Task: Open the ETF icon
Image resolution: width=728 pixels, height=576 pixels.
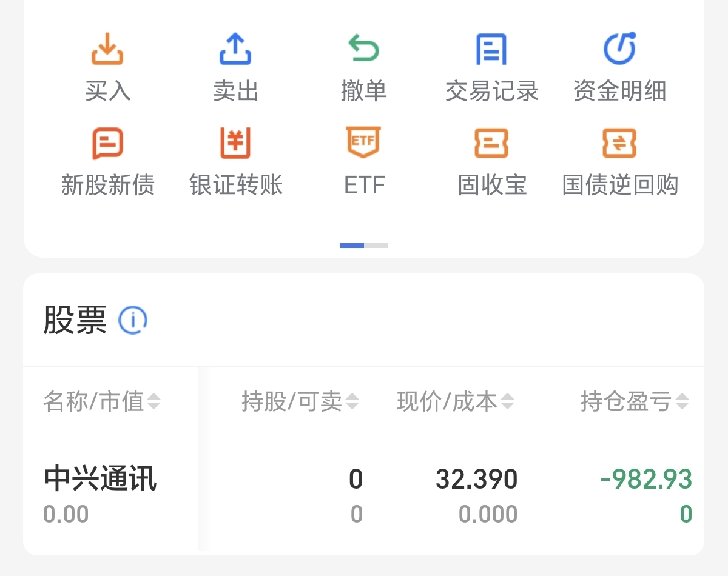Action: point(363,143)
